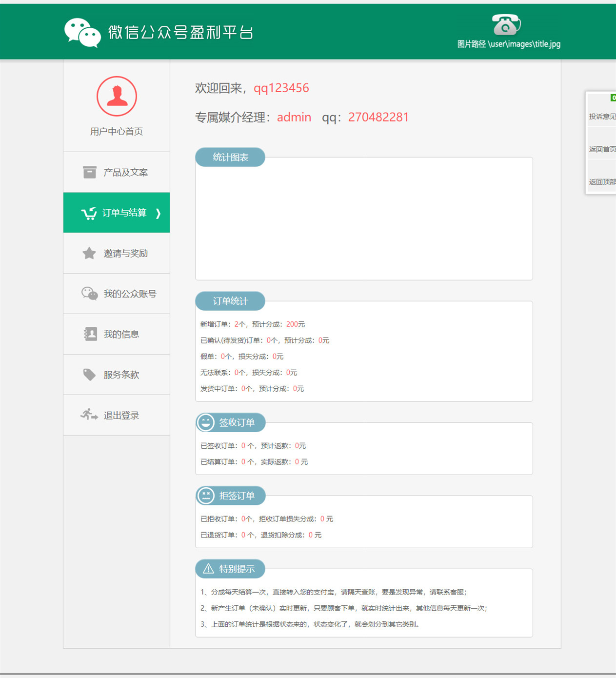Click the username qq123456
Image resolution: width=616 pixels, height=678 pixels.
(281, 88)
